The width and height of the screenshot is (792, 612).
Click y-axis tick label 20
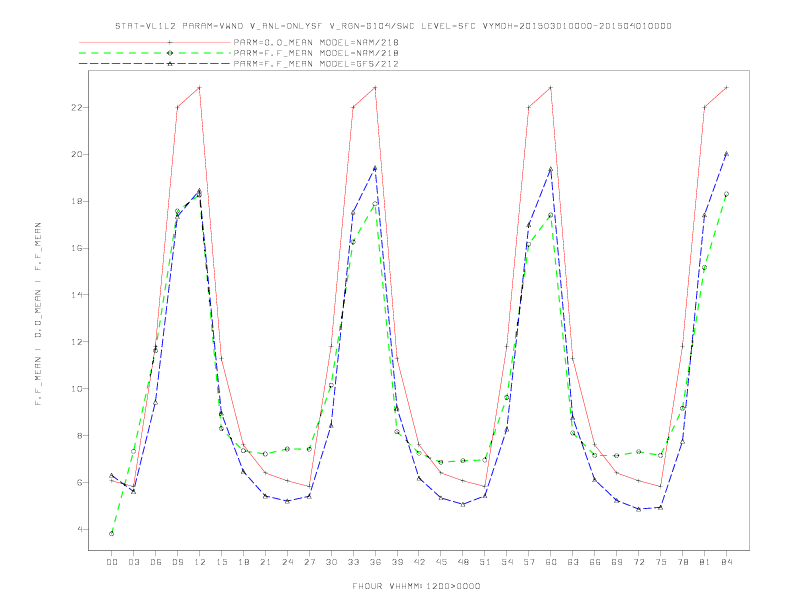(x=77, y=155)
